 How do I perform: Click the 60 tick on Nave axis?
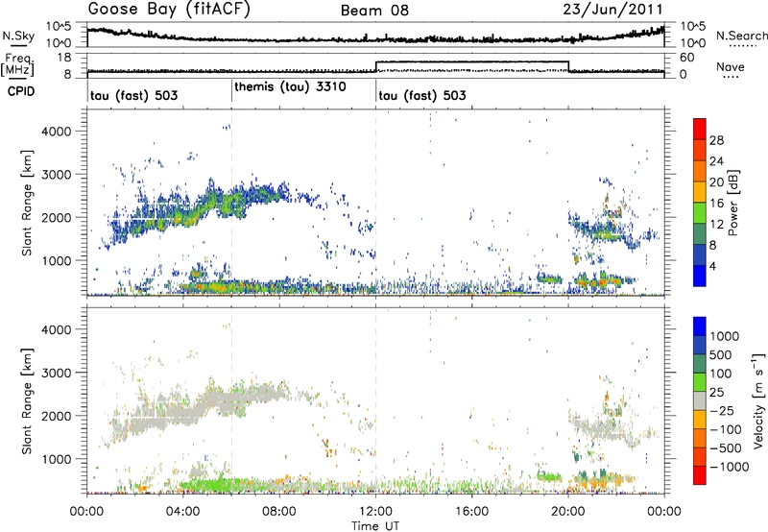pos(687,58)
